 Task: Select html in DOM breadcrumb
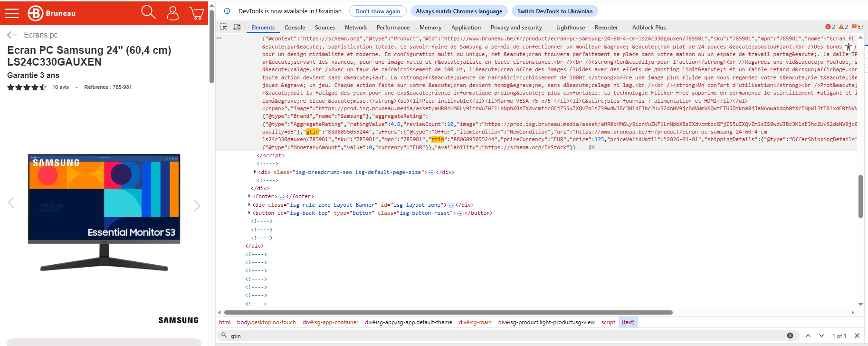pos(225,322)
